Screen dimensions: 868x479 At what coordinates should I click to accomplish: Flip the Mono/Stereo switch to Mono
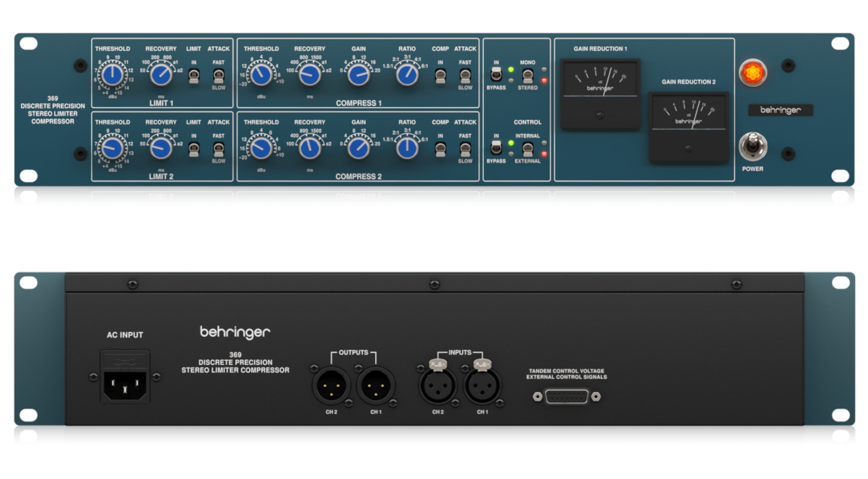pyautogui.click(x=526, y=75)
